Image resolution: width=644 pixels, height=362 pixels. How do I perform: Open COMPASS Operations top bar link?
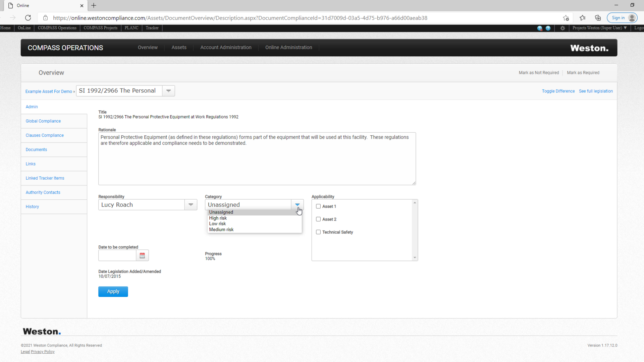57,28
